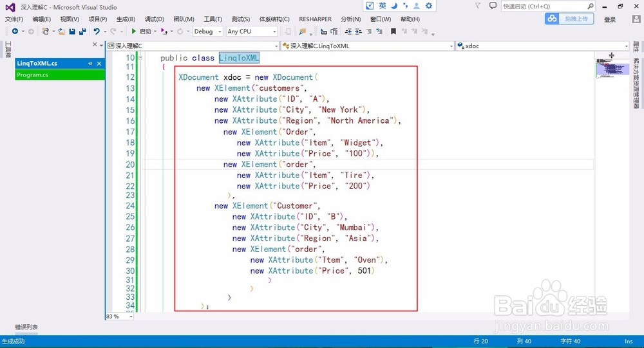Open the 文件(F) menu
This screenshot has height=348, width=644.
pos(14,19)
